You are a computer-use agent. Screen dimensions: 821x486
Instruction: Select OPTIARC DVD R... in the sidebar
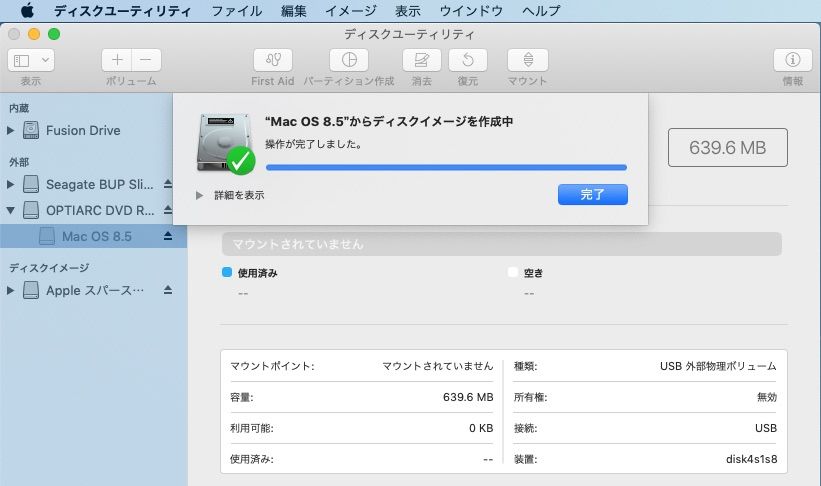[99, 211]
